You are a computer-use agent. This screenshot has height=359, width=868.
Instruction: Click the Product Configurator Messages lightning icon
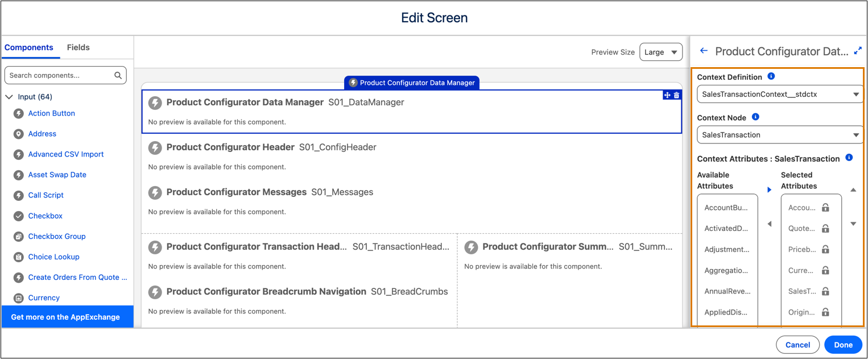click(x=155, y=193)
